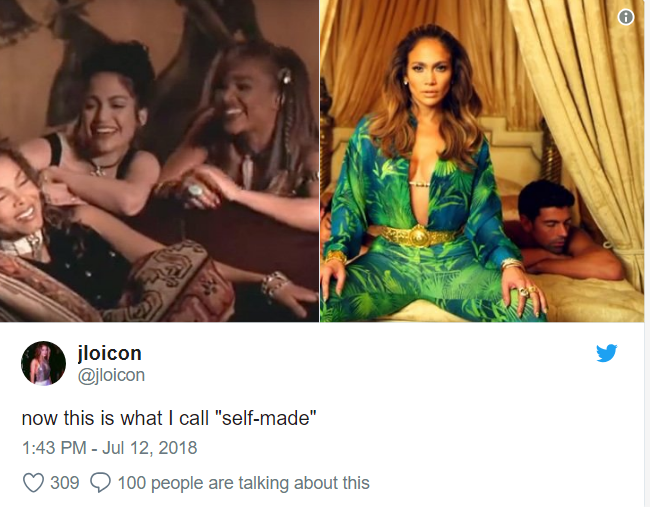This screenshot has width=650, height=507.
Task: Click the tweet text about "self-made"
Action: [169, 418]
